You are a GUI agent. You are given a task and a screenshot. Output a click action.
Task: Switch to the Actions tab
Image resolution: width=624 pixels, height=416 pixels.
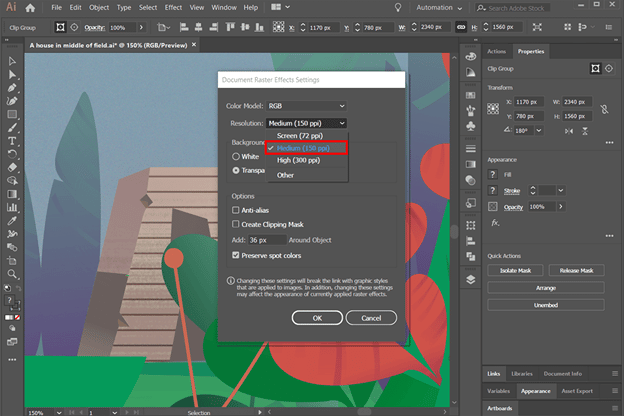point(496,51)
